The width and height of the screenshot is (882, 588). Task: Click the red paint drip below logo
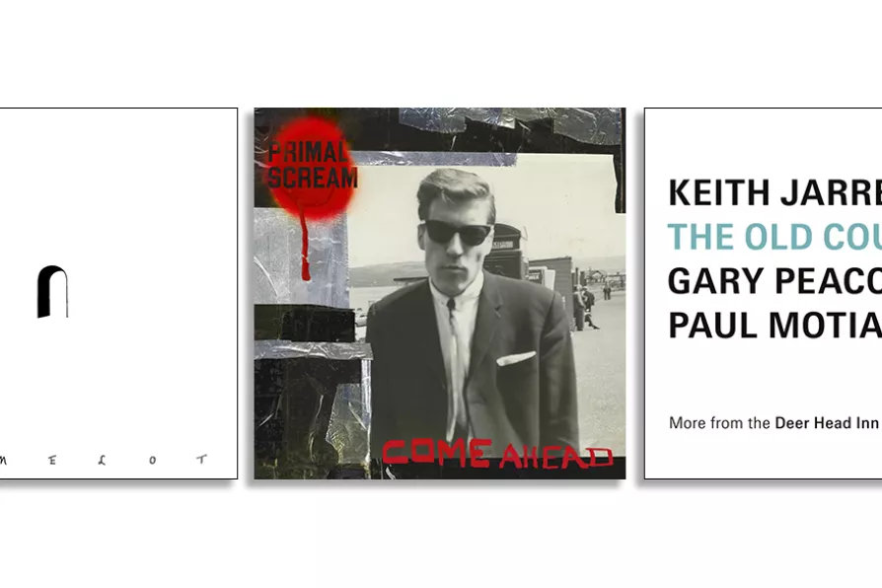306,249
